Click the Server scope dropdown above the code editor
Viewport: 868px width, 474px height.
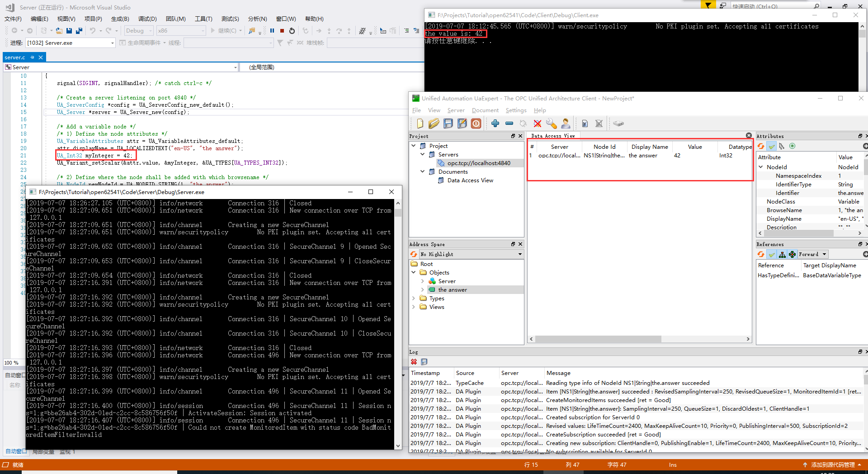click(x=121, y=67)
